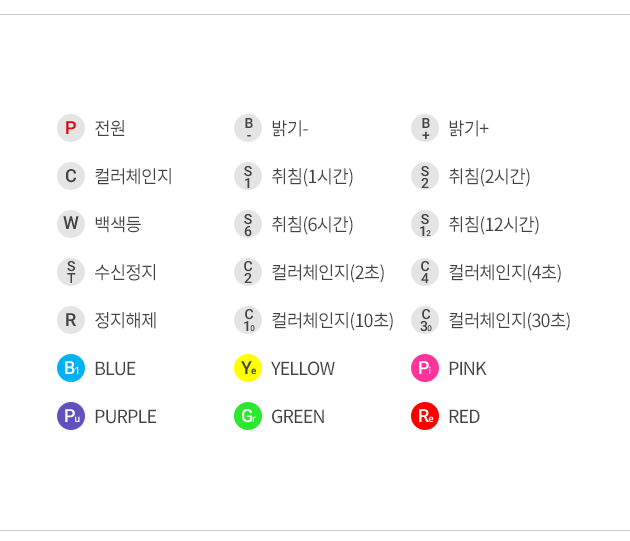The width and height of the screenshot is (630, 541).
Task: Click the C2 two-second color change icon
Action: point(248,272)
